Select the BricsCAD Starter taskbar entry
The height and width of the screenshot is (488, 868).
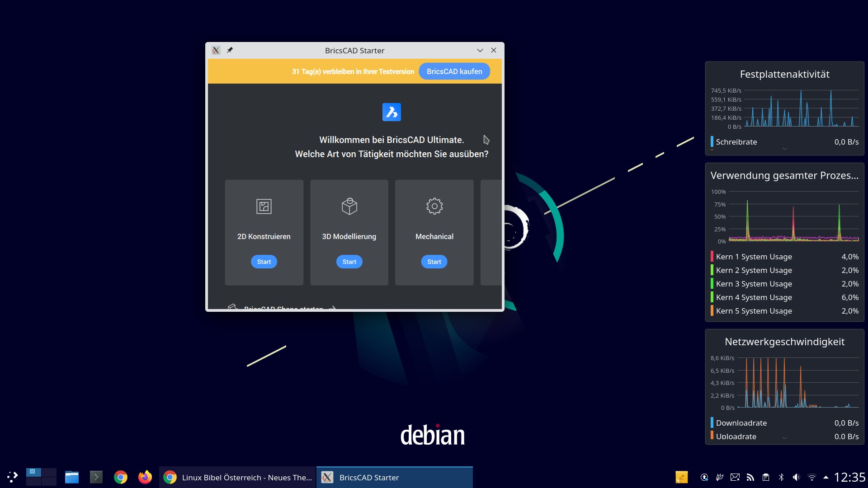[x=394, y=477]
